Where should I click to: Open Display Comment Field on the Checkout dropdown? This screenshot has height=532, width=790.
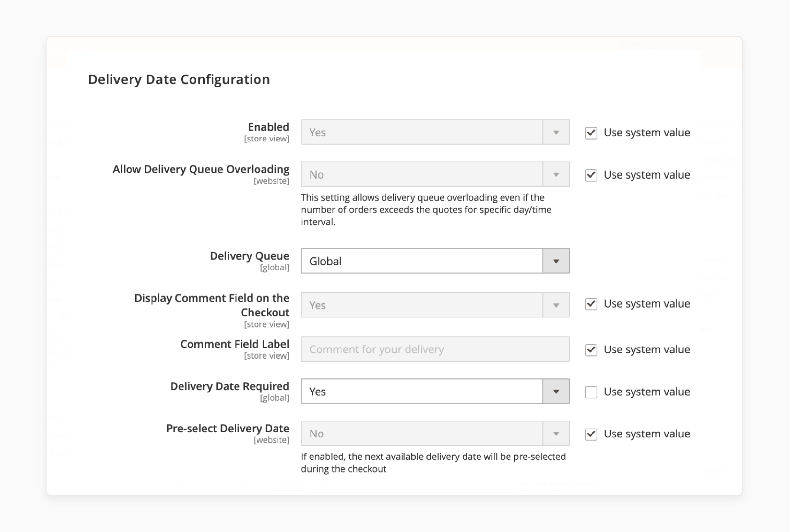pos(435,305)
